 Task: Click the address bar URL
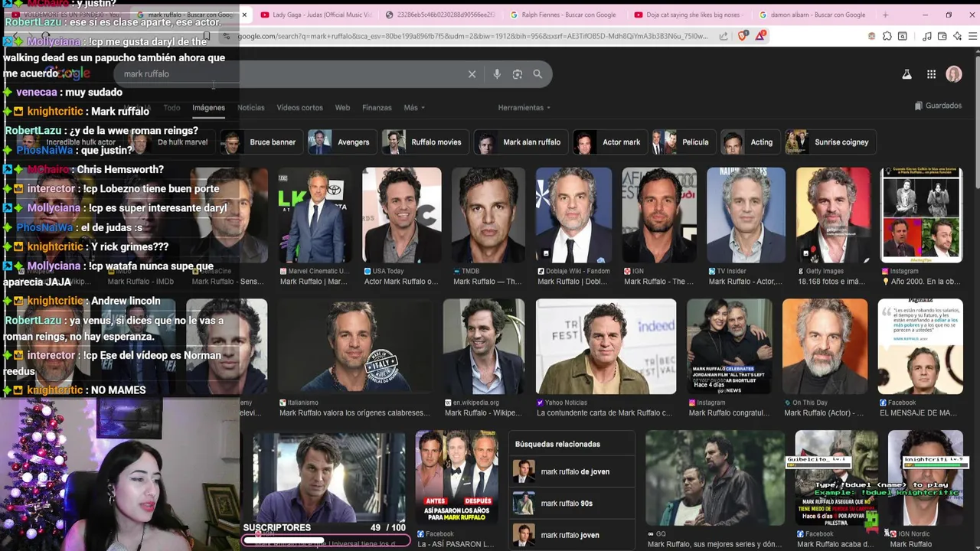coord(472,36)
